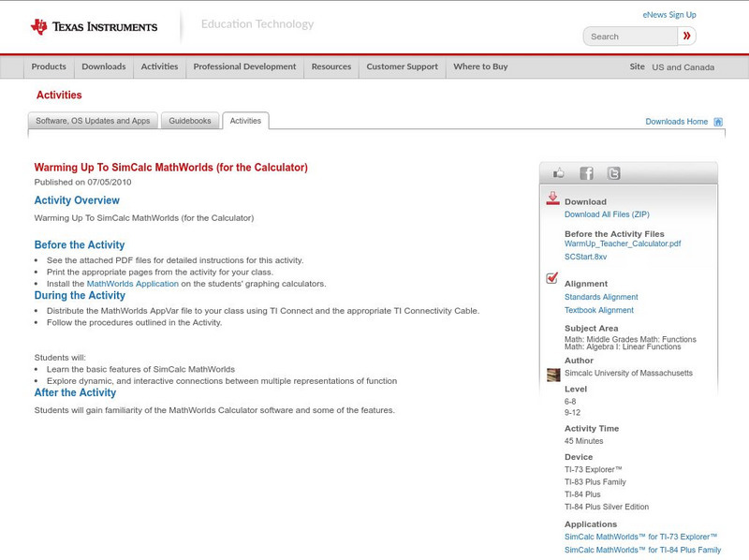This screenshot has height=560, width=749.
Task: Click the Texas Instruments logo
Action: click(x=94, y=27)
